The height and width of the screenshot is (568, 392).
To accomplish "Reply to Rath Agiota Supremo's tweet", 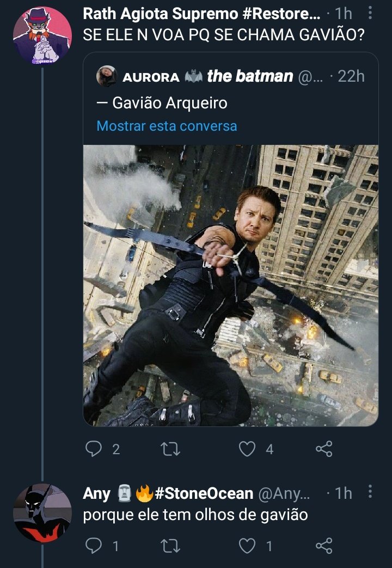I will (94, 449).
